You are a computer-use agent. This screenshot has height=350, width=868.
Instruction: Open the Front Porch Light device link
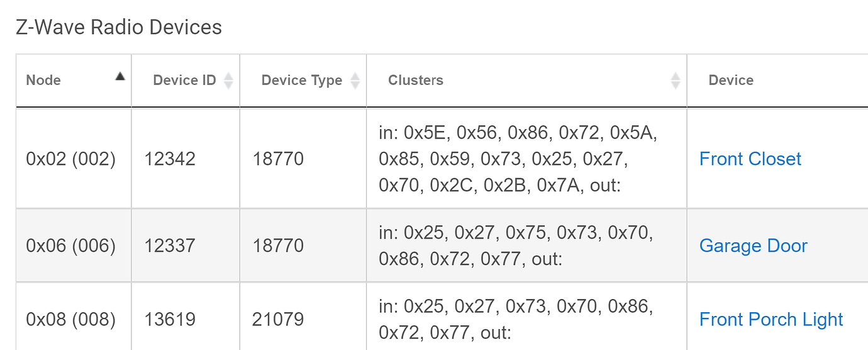(x=771, y=320)
